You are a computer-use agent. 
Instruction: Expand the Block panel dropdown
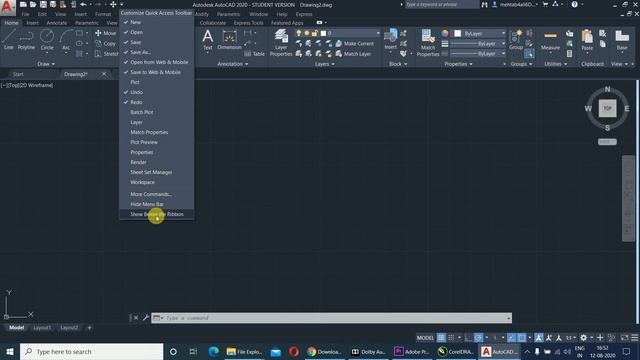[398, 64]
